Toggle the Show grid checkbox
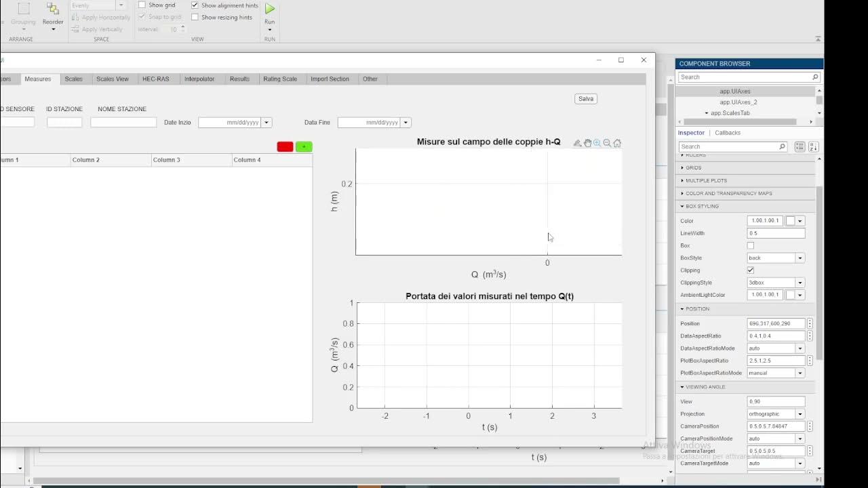The image size is (868, 488). 142,5
